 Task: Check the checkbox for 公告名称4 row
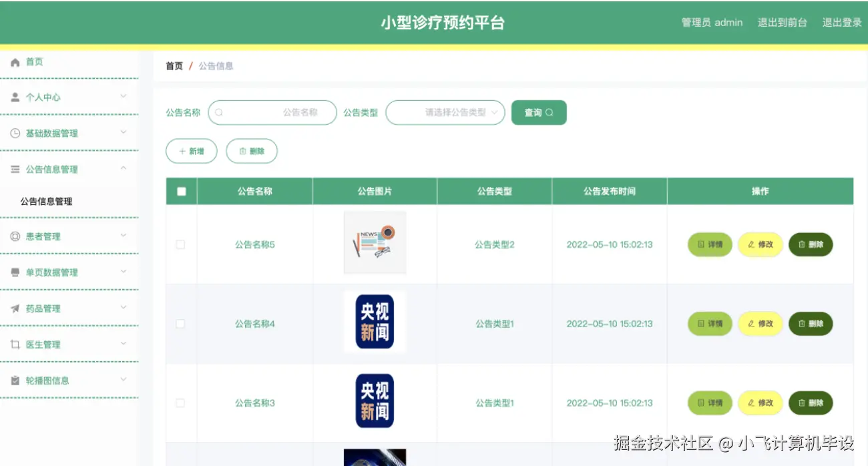(x=180, y=324)
